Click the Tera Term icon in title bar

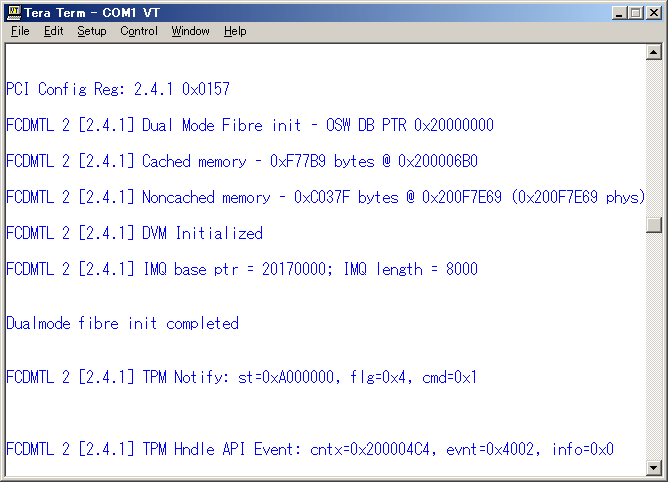pyautogui.click(x=13, y=12)
